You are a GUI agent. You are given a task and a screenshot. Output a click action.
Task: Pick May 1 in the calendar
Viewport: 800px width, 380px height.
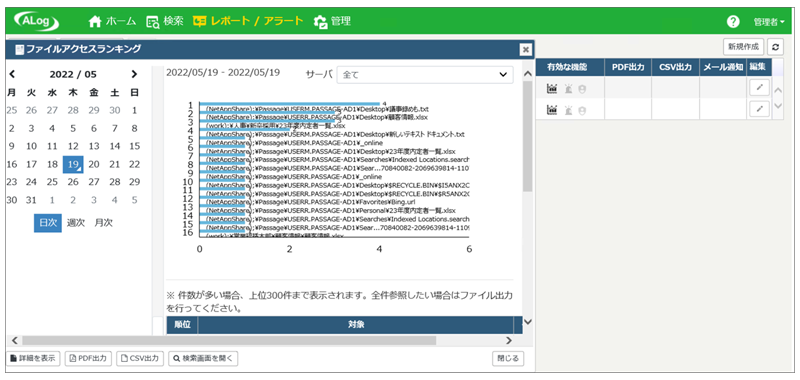pos(135,110)
